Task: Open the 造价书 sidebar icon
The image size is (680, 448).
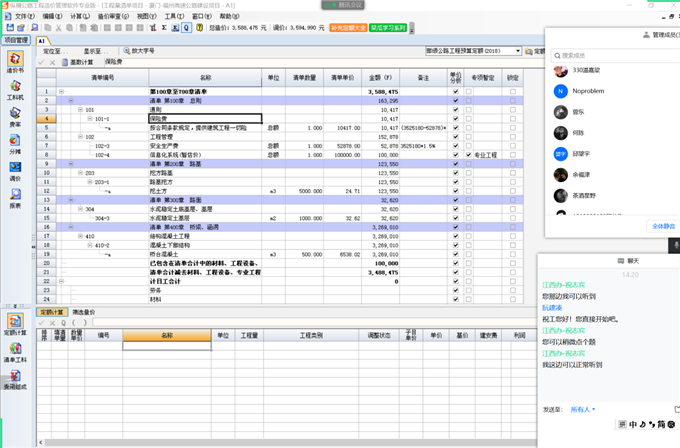Action: pyautogui.click(x=14, y=63)
